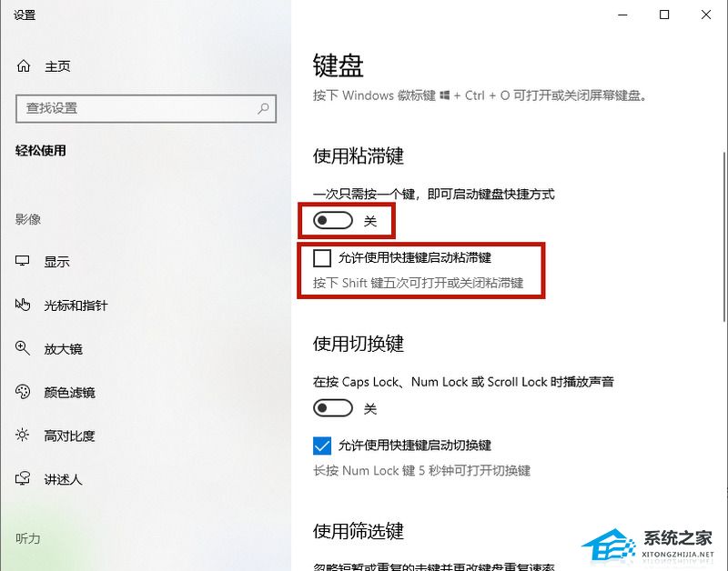728x571 pixels.
Task: Click the Home icon beside 主页
Action: coord(24,66)
